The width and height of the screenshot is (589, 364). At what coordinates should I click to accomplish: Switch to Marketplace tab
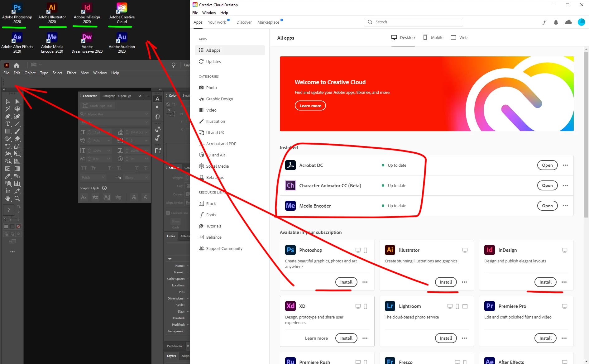pos(268,22)
